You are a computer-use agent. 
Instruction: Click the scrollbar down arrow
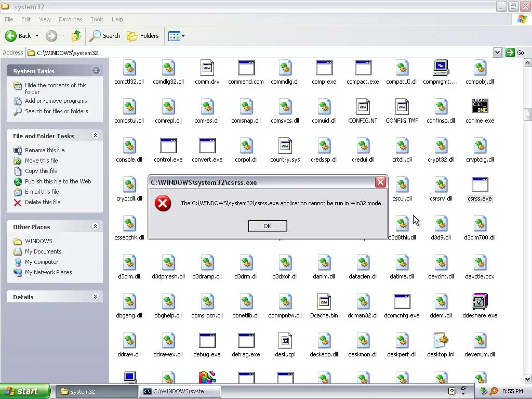tap(527, 378)
